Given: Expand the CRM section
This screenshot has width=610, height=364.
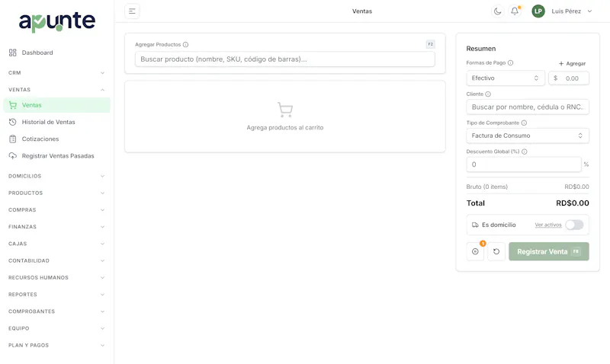Looking at the screenshot, I should pyautogui.click(x=56, y=72).
